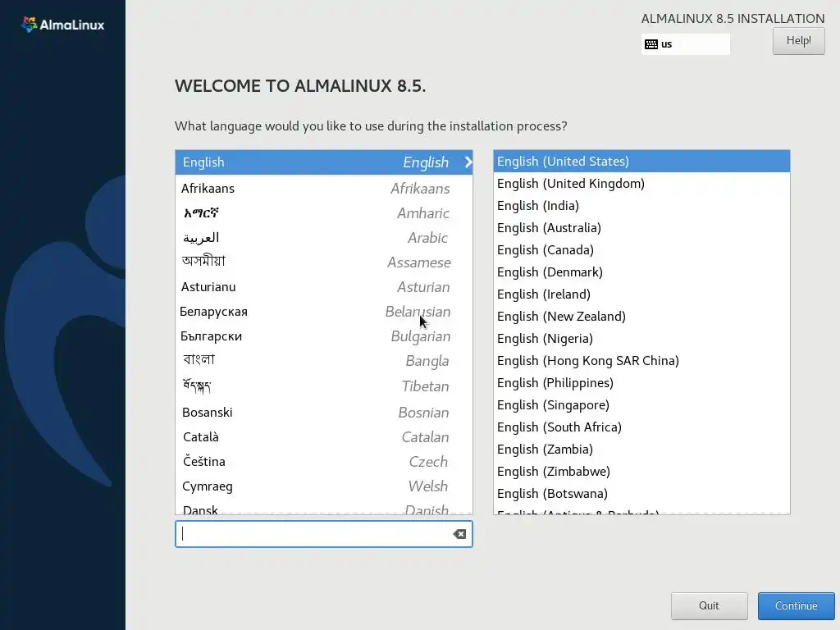
Task: Click Continue to proceed with installation
Action: point(796,606)
